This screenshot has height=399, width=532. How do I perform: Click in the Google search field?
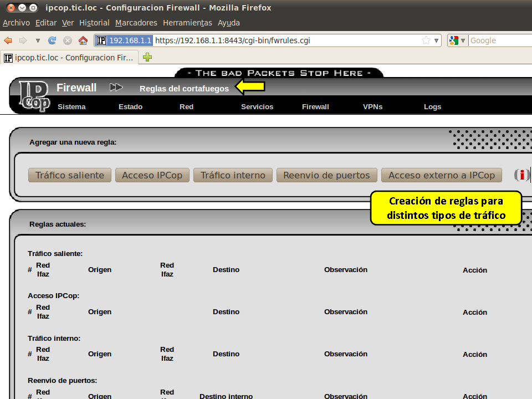click(499, 40)
